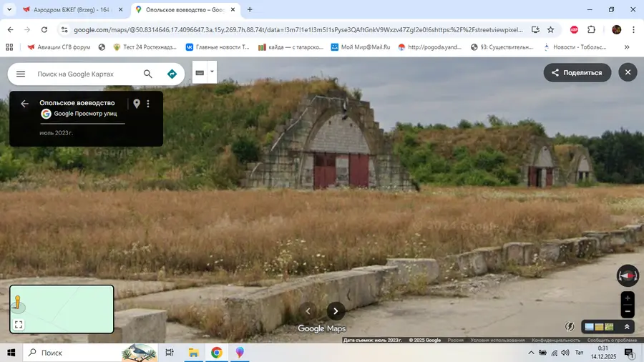The image size is (644, 362).
Task: Toggle the on-screen keyboard input tool
Action: (200, 72)
